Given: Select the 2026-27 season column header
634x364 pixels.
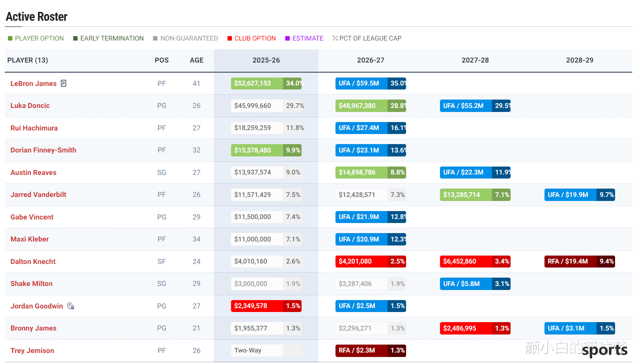Looking at the screenshot, I should pos(371,60).
